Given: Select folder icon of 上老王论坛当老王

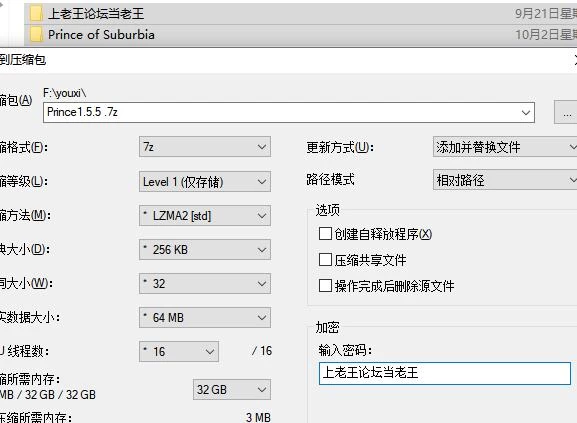Looking at the screenshot, I should pyautogui.click(x=36, y=14).
